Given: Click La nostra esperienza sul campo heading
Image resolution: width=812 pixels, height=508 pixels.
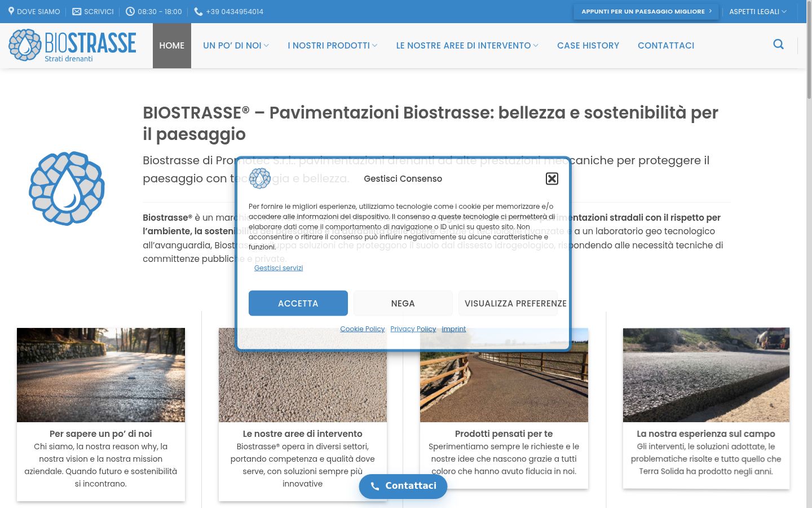Looking at the screenshot, I should point(706,433).
